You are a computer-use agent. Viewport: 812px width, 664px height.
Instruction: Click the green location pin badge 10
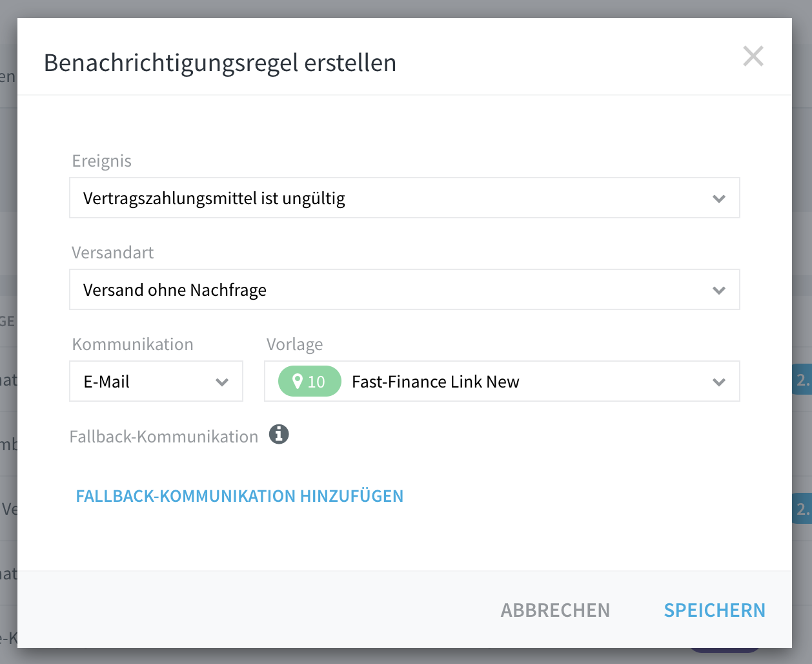pyautogui.click(x=309, y=381)
